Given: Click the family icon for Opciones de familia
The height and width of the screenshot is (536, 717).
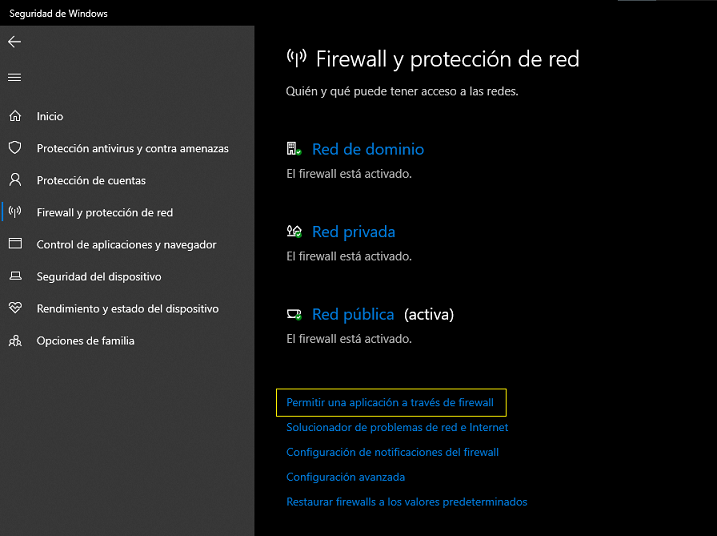Looking at the screenshot, I should (15, 341).
